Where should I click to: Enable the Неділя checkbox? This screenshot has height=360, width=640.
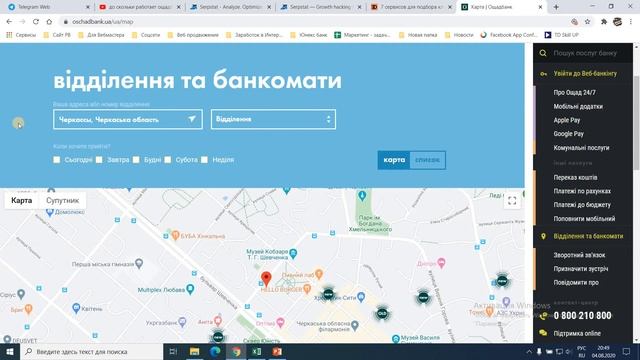[x=204, y=160]
